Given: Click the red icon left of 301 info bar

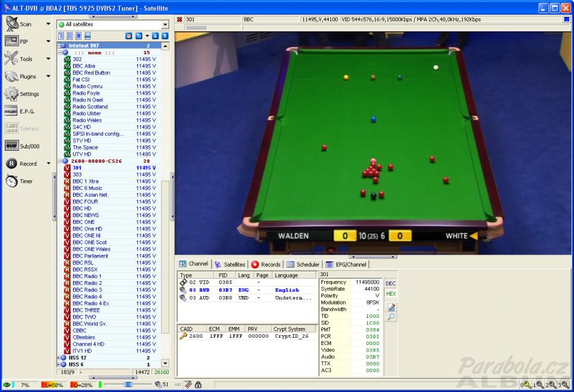Looking at the screenshot, I should pos(180,19).
